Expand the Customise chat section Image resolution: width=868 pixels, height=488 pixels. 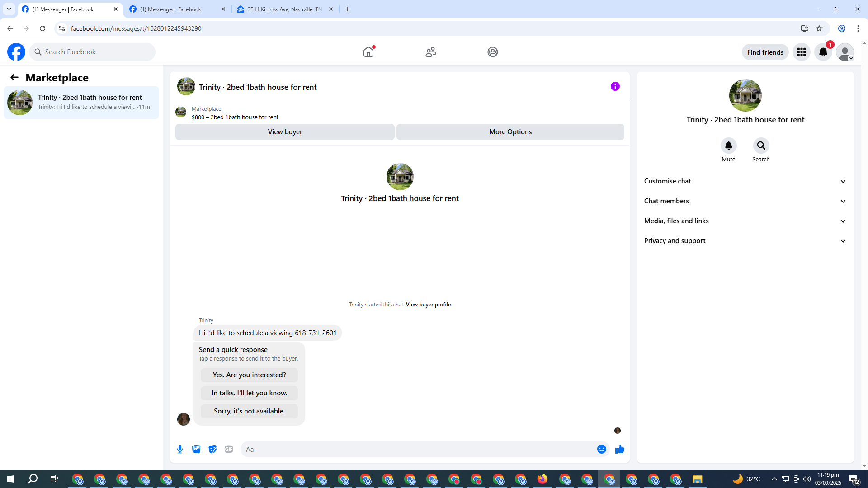click(x=745, y=181)
